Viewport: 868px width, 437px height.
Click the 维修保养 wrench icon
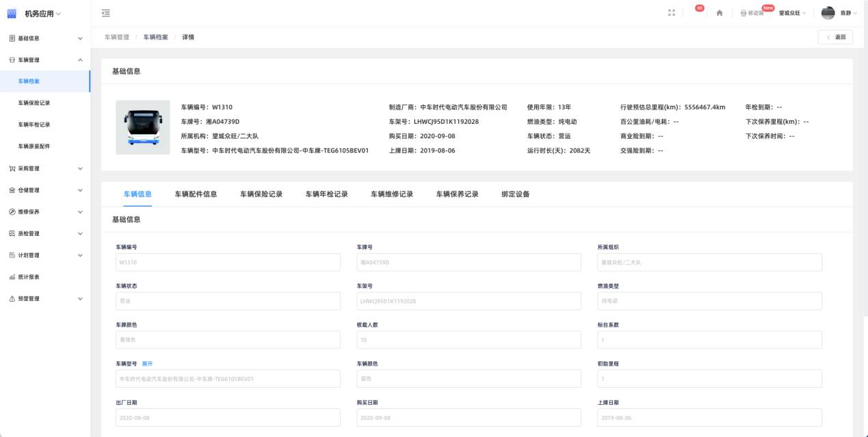(x=12, y=212)
